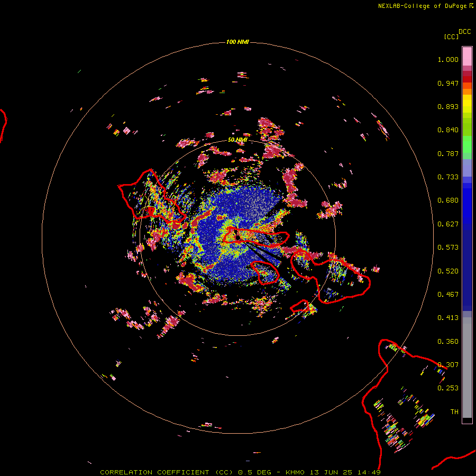Screen dimensions: 476x476
Task: Click the [CC] unit label
Action: point(451,36)
